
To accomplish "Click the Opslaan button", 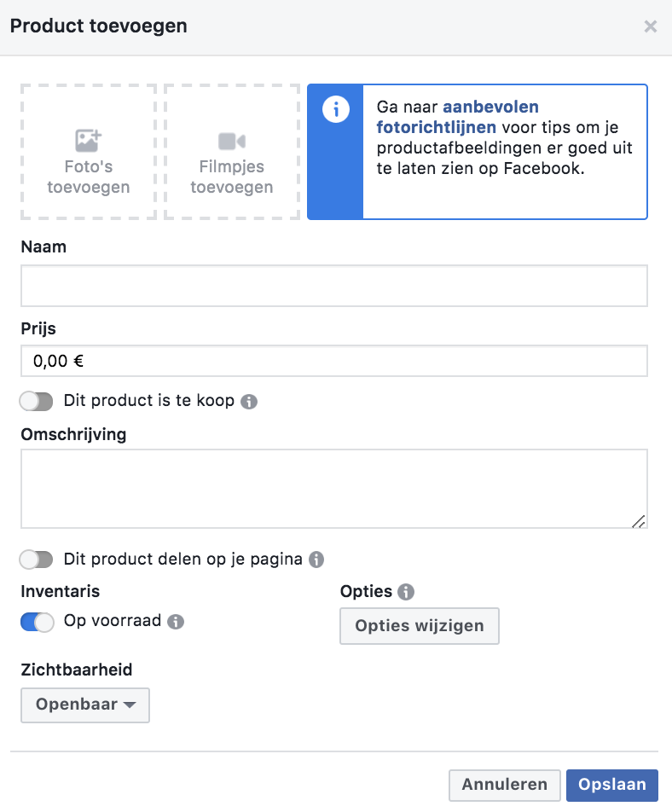I will coord(611,785).
